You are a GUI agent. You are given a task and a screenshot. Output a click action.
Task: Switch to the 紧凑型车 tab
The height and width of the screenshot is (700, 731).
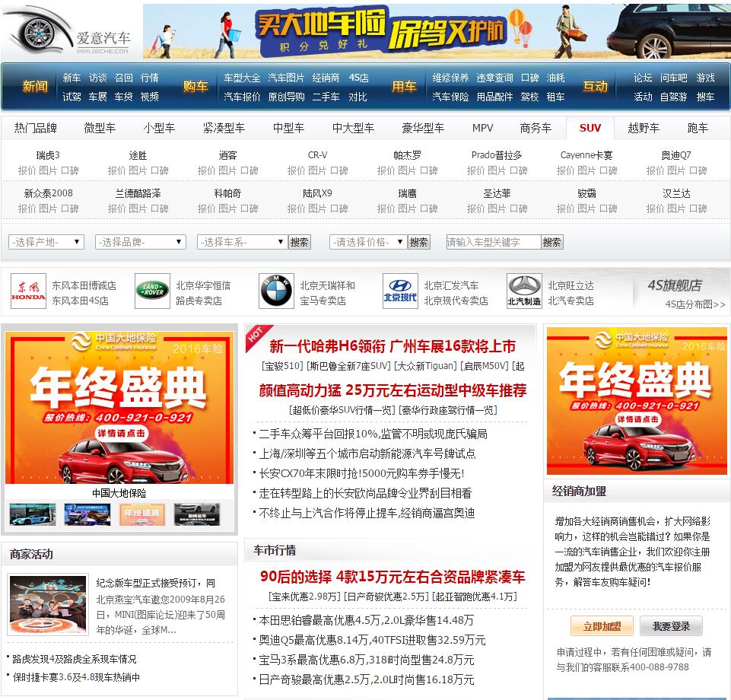coord(224,128)
